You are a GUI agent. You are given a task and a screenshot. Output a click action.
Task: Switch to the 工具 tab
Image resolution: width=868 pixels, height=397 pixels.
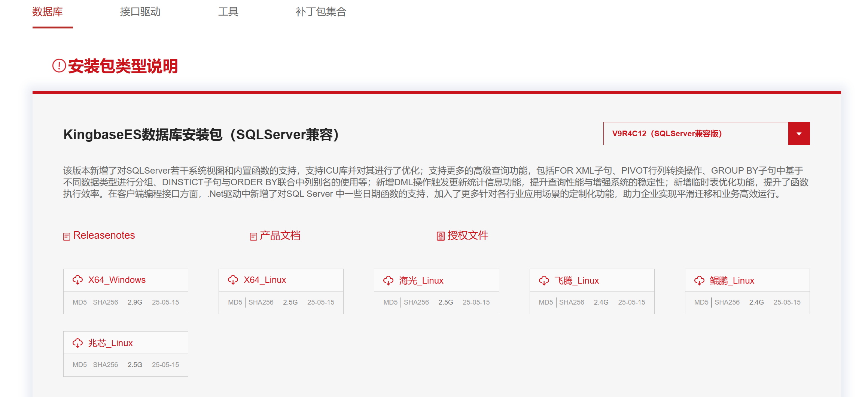click(228, 12)
